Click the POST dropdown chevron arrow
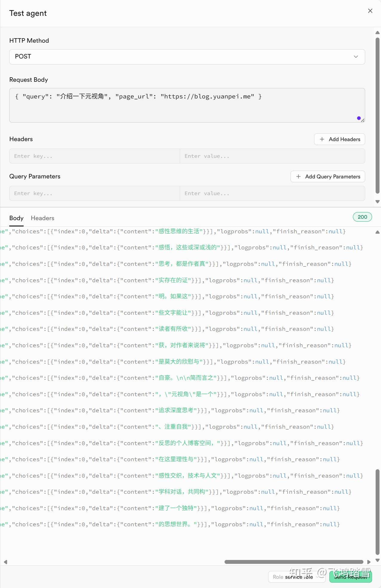This screenshot has height=588, width=381. tap(356, 57)
